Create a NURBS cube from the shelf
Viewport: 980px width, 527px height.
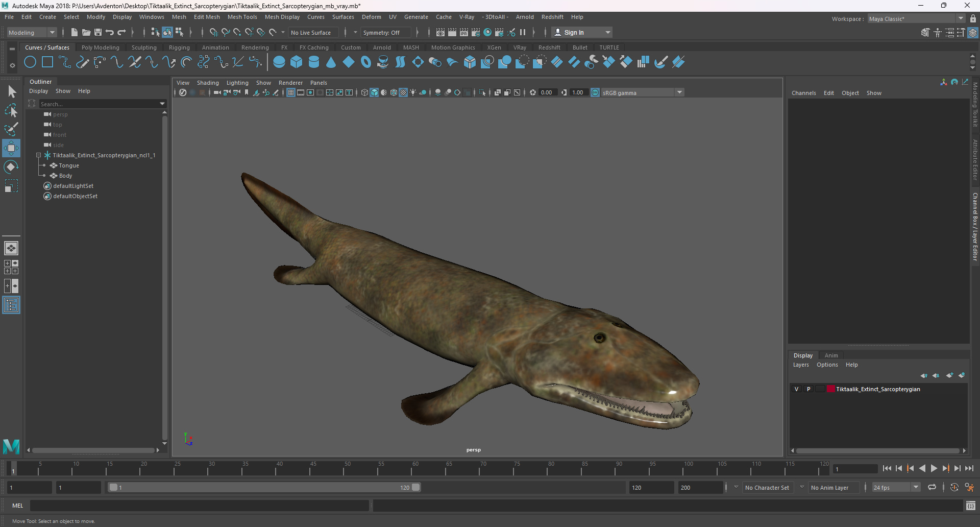coord(297,62)
